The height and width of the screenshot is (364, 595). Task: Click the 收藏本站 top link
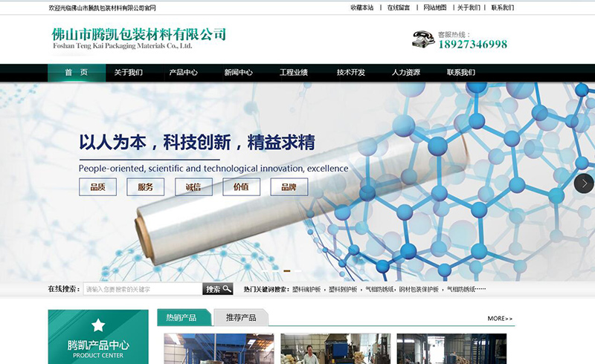tap(362, 7)
